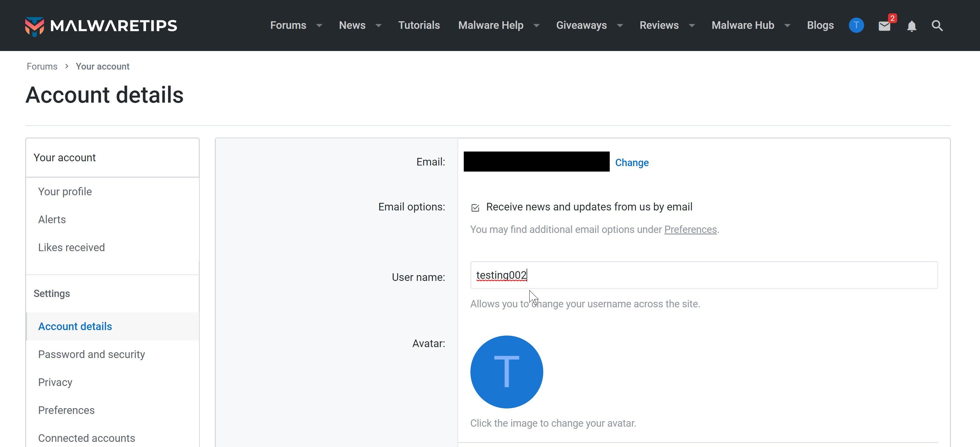Toggle Receive news and updates checkbox

click(x=475, y=207)
